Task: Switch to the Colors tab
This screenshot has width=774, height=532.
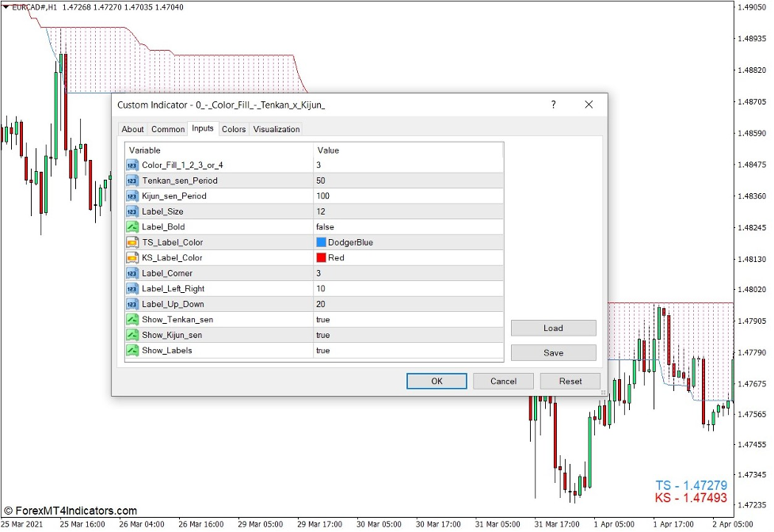Action: (234, 129)
